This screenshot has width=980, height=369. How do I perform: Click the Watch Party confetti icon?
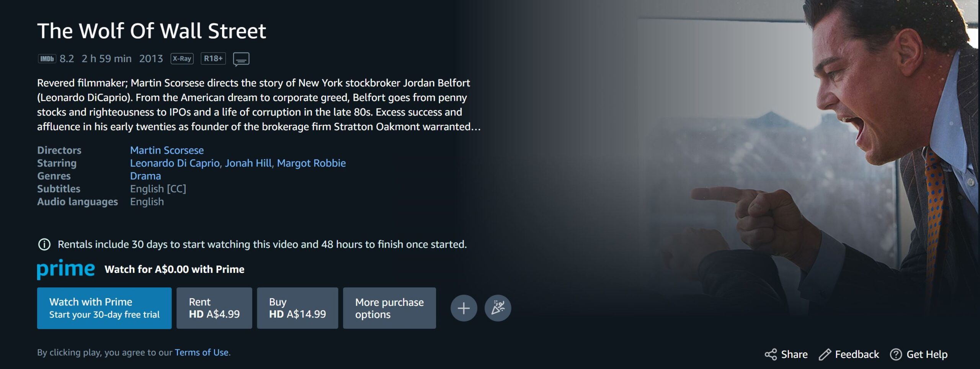[x=498, y=308]
